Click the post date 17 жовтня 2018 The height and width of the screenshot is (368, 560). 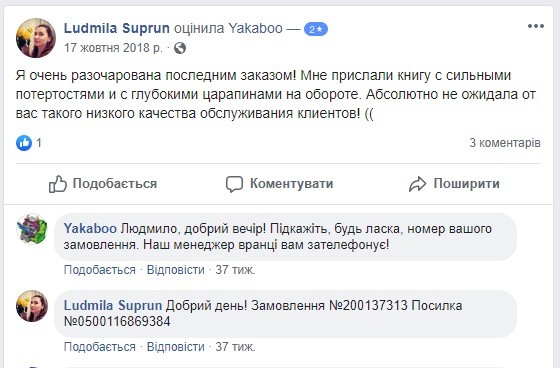click(113, 48)
